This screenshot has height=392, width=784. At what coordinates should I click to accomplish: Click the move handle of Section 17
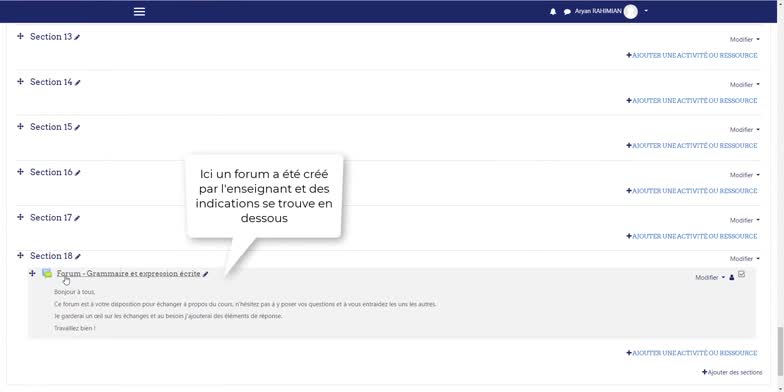click(20, 217)
